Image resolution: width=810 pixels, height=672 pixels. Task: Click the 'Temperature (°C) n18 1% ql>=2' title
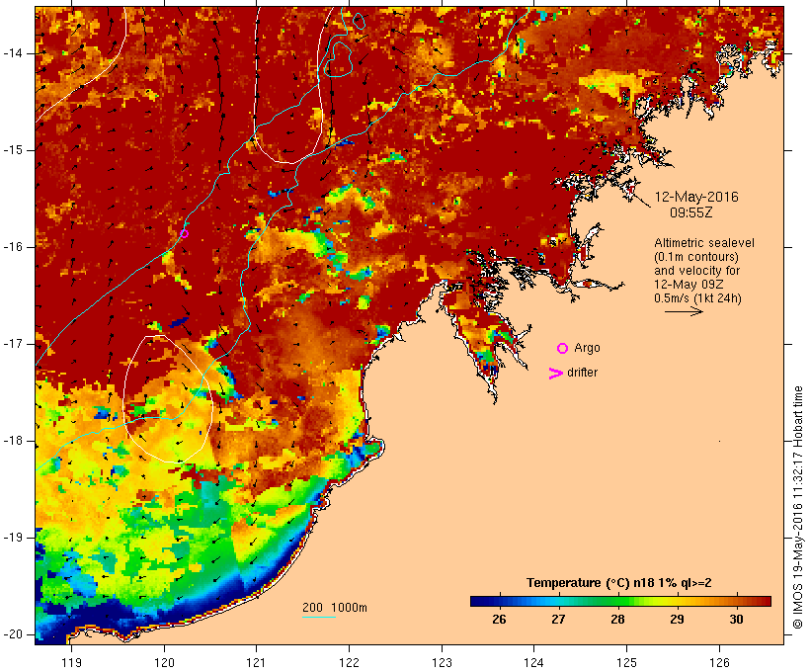tap(619, 583)
